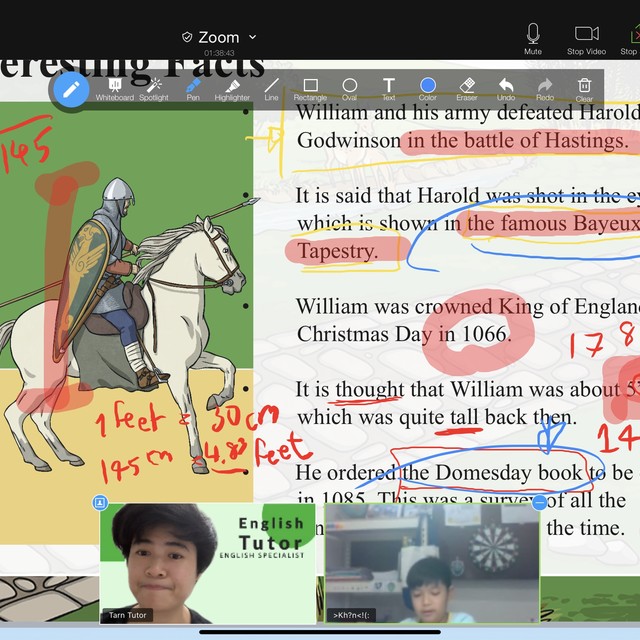Image resolution: width=640 pixels, height=640 pixels.
Task: Click the green shield security icon
Action: [x=187, y=37]
